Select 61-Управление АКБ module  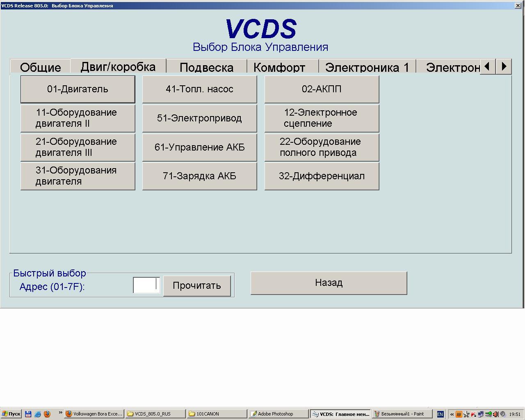(199, 147)
